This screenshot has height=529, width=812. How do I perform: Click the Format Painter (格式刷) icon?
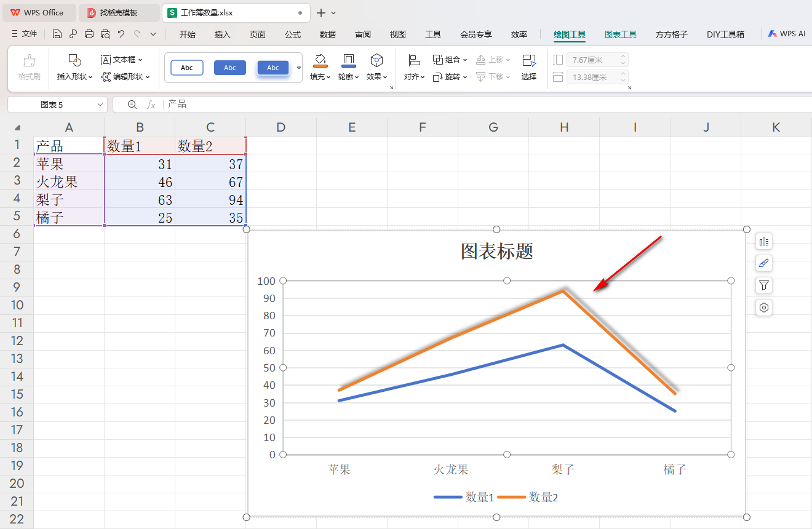tap(29, 61)
